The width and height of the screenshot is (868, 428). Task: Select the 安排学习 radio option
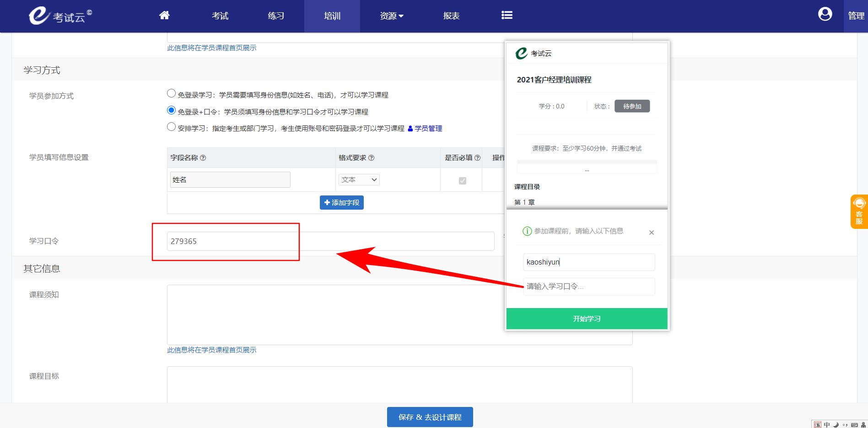tap(171, 127)
